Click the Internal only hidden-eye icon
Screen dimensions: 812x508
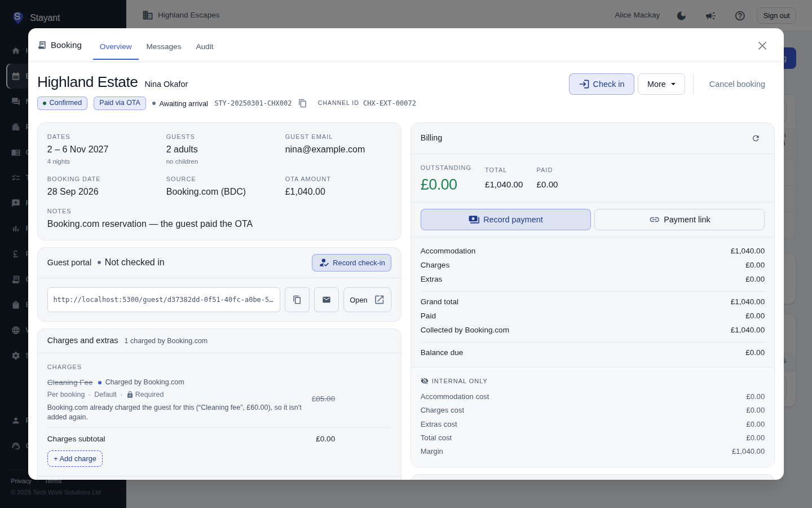(x=425, y=381)
